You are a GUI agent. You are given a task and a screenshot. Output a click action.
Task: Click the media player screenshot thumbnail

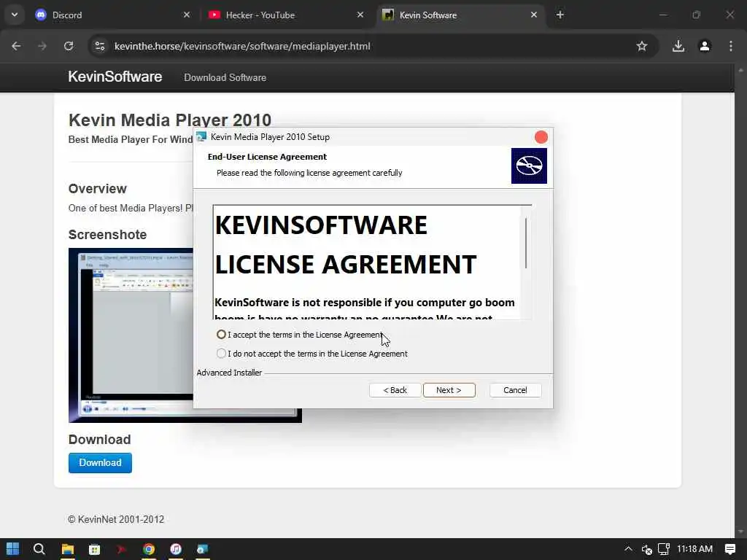(131, 335)
